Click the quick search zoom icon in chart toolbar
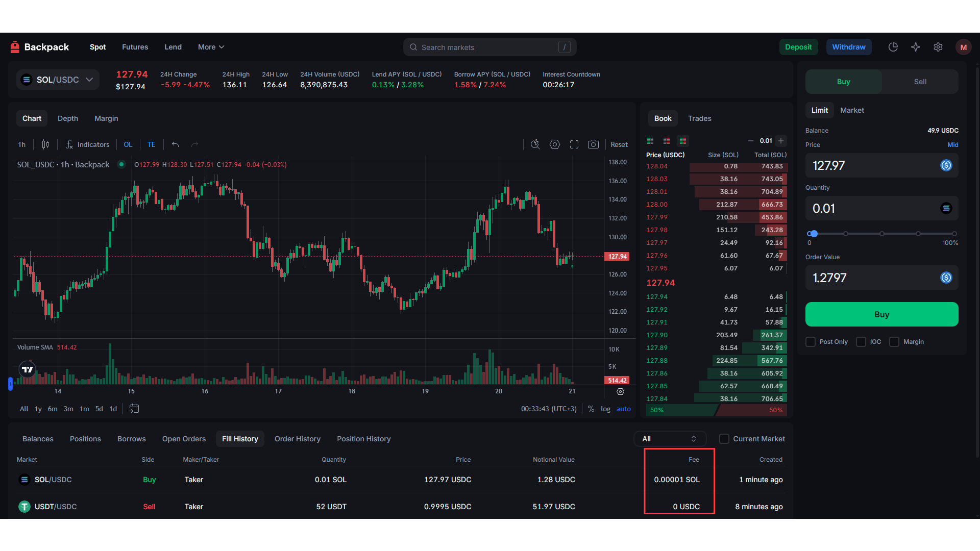 coord(535,144)
